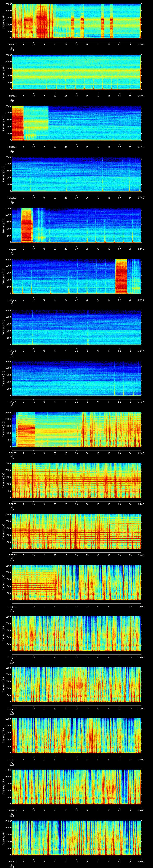The image size is (153, 868).
Task: Click the '1500' frequency tick of the 18:36:00 panel
Action: coord(8,681)
